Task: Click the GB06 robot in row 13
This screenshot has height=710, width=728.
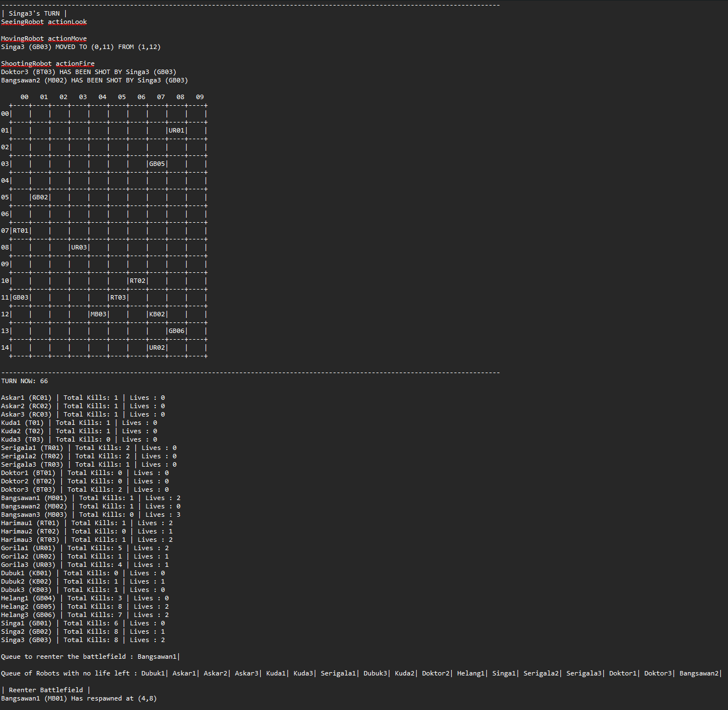Action: [x=177, y=331]
